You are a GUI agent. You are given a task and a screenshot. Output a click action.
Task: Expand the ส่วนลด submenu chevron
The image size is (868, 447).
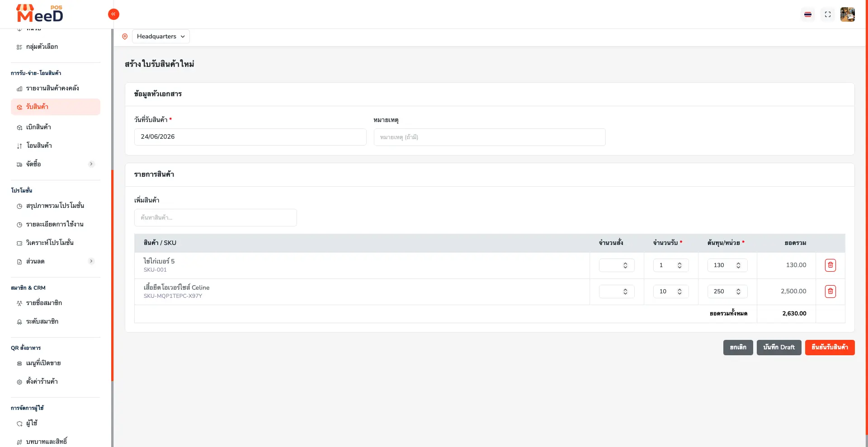[91, 261]
